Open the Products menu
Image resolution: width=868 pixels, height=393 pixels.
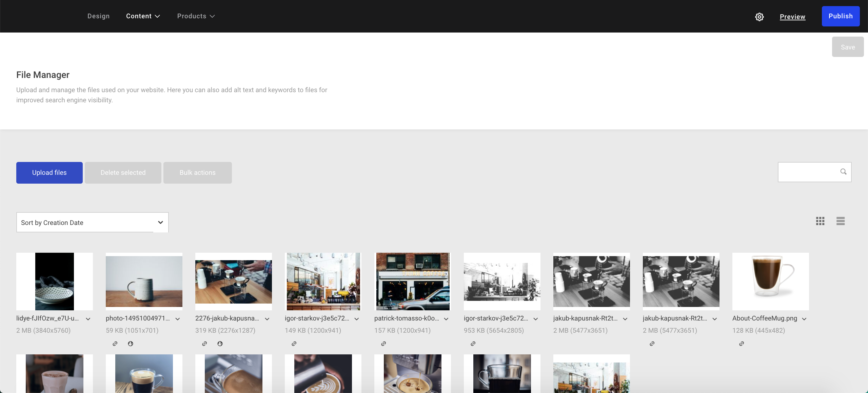(x=196, y=16)
